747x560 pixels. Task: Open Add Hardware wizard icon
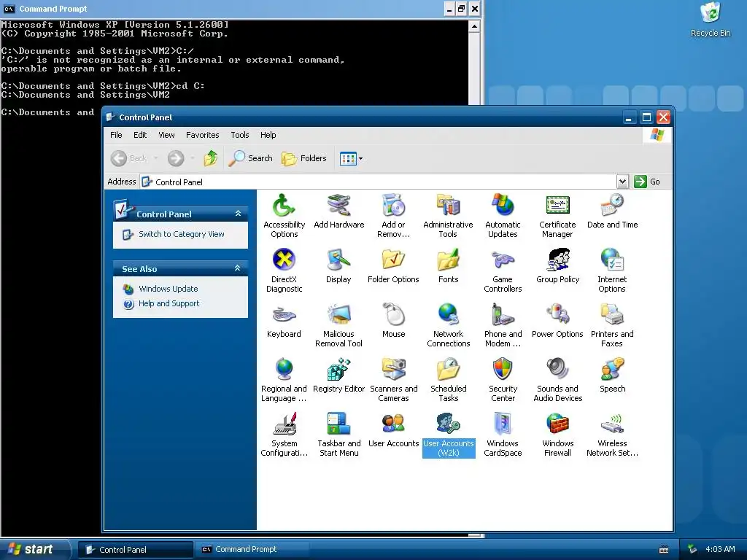tap(338, 206)
